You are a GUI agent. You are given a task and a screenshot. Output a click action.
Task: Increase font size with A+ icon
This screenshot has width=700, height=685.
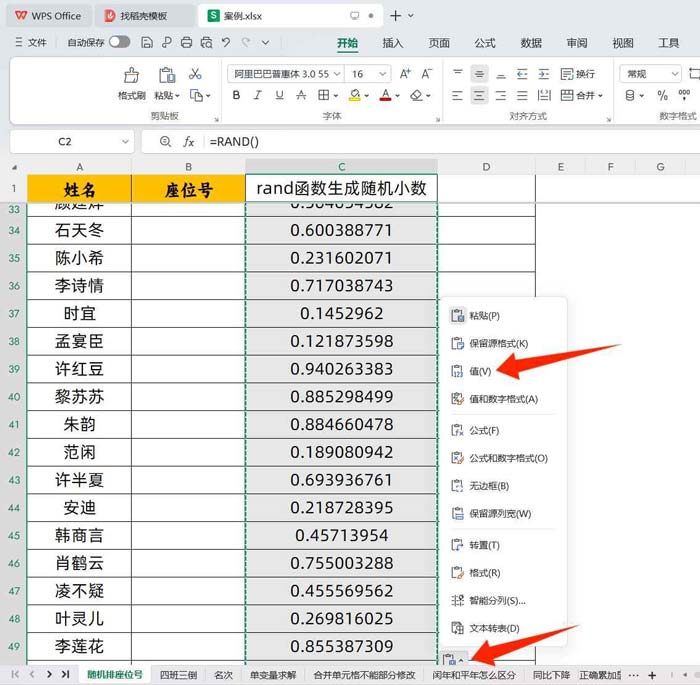point(405,74)
